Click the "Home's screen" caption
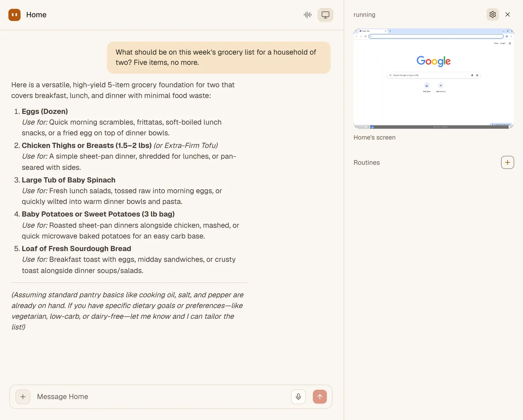The height and width of the screenshot is (420, 523). tap(374, 138)
